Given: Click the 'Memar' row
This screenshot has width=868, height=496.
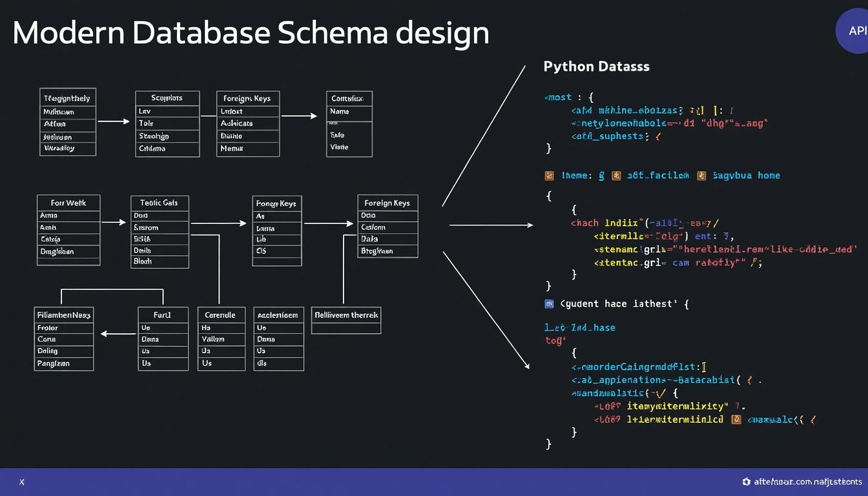Looking at the screenshot, I should (x=248, y=149).
